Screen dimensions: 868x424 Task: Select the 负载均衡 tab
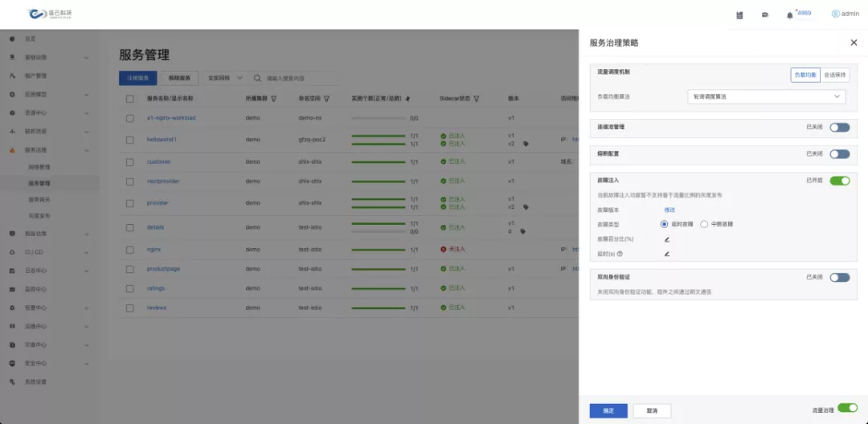click(805, 75)
